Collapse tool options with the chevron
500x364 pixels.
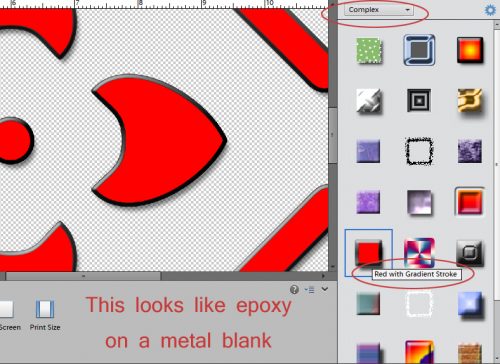pyautogui.click(x=325, y=289)
